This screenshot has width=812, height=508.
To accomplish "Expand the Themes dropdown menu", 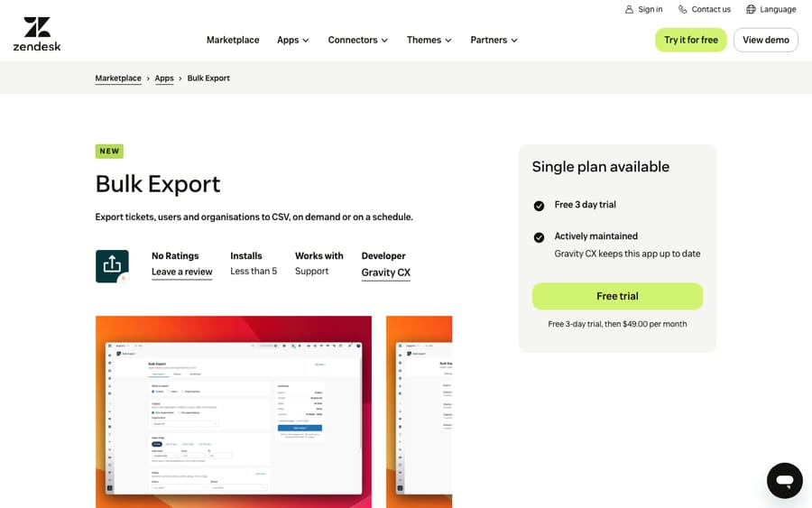I will click(x=429, y=40).
